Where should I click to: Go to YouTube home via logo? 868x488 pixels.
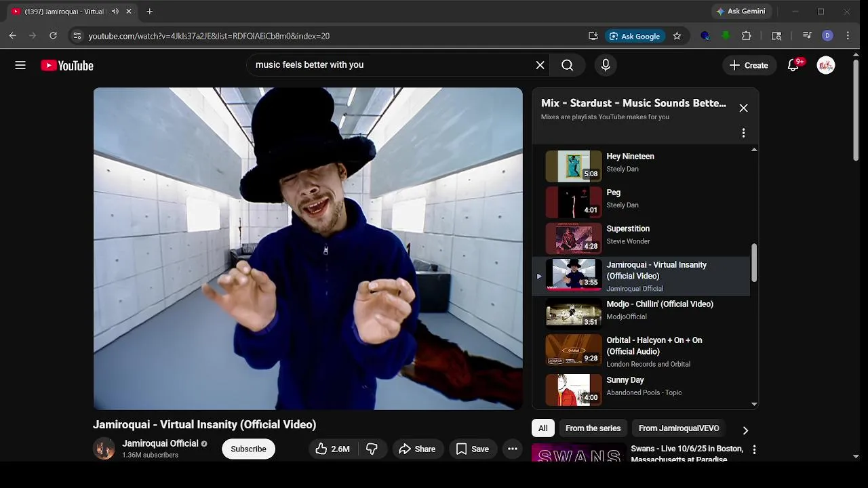[67, 65]
